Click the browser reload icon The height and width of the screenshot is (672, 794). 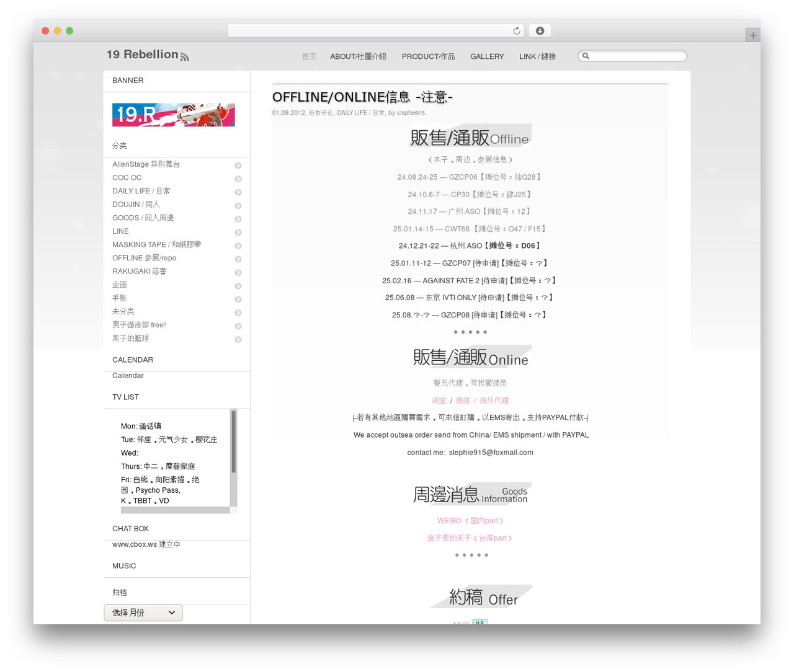517,31
